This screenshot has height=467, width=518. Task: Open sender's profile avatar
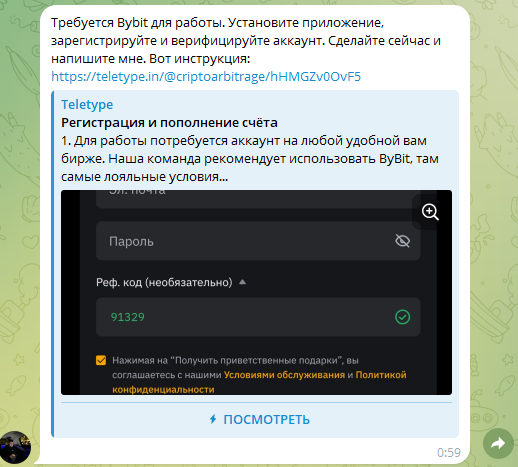click(x=15, y=447)
